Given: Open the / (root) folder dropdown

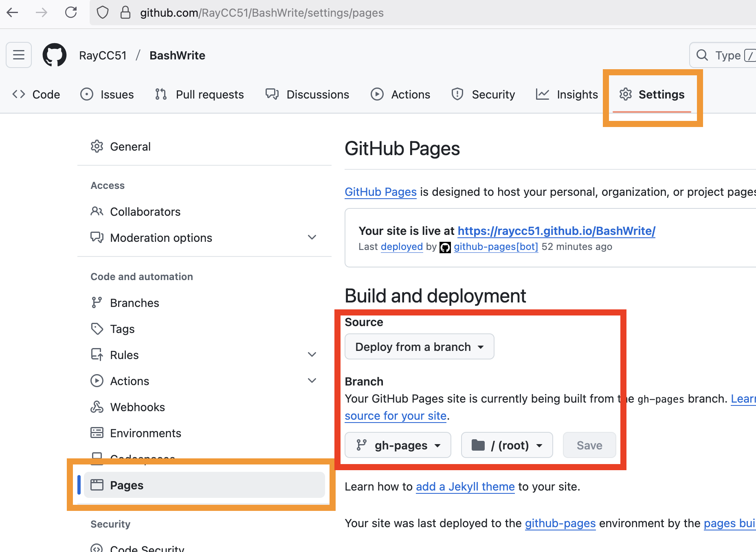Looking at the screenshot, I should click(x=507, y=445).
